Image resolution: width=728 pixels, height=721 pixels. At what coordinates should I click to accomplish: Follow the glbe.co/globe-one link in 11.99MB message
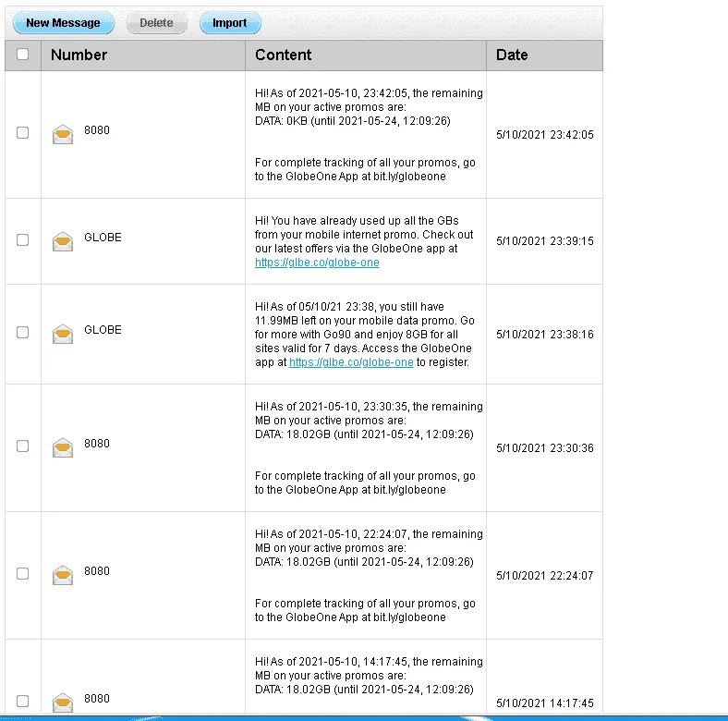pyautogui.click(x=351, y=362)
